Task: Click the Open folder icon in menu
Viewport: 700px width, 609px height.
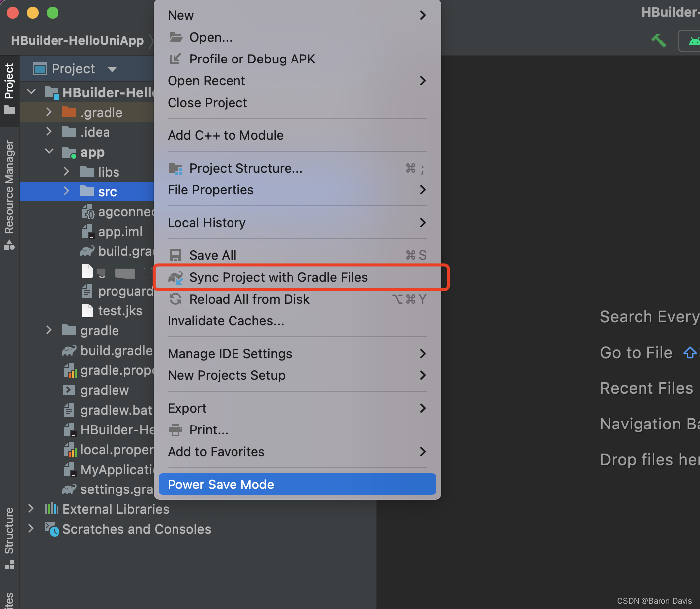Action: click(x=176, y=37)
